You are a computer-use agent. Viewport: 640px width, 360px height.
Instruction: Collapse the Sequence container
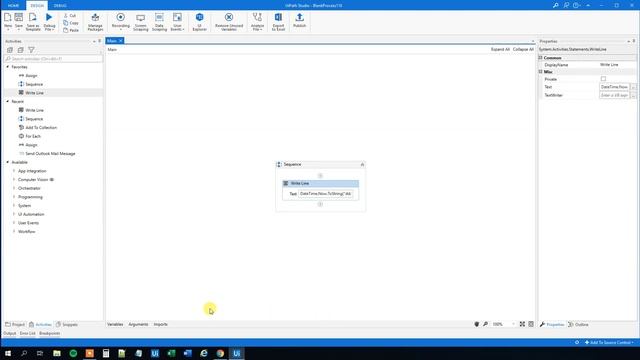click(x=362, y=164)
